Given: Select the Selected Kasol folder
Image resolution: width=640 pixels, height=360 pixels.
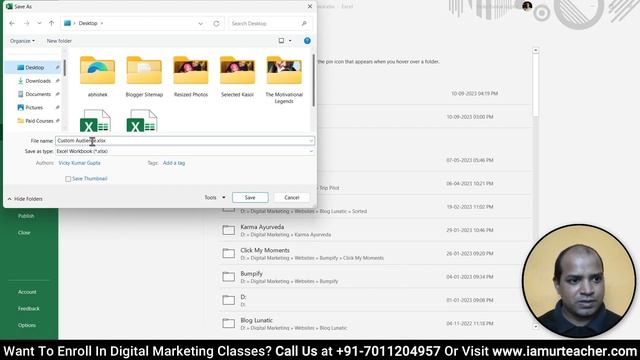Looking at the screenshot, I should [237, 77].
